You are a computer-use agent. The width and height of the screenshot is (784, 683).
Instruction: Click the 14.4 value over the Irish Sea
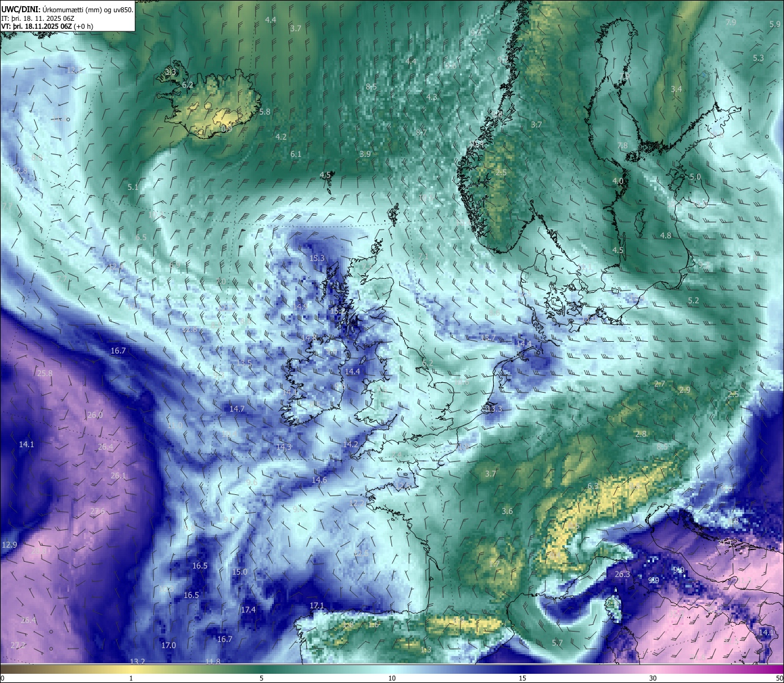click(352, 371)
